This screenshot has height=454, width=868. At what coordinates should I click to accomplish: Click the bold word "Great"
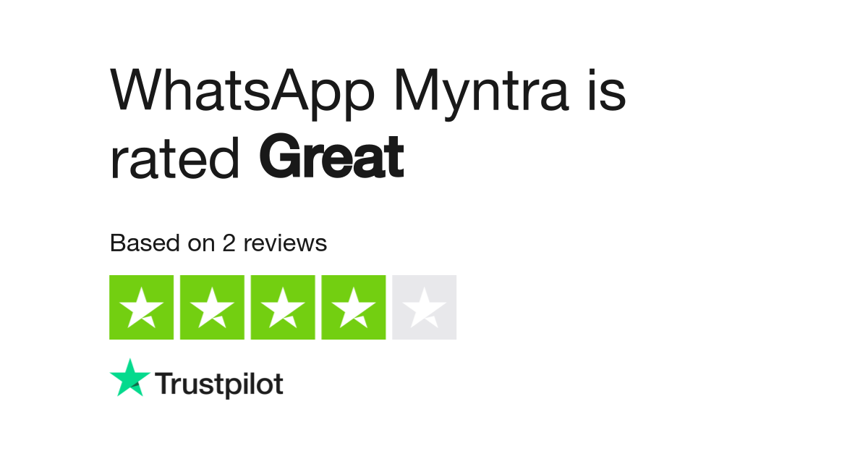click(x=331, y=157)
